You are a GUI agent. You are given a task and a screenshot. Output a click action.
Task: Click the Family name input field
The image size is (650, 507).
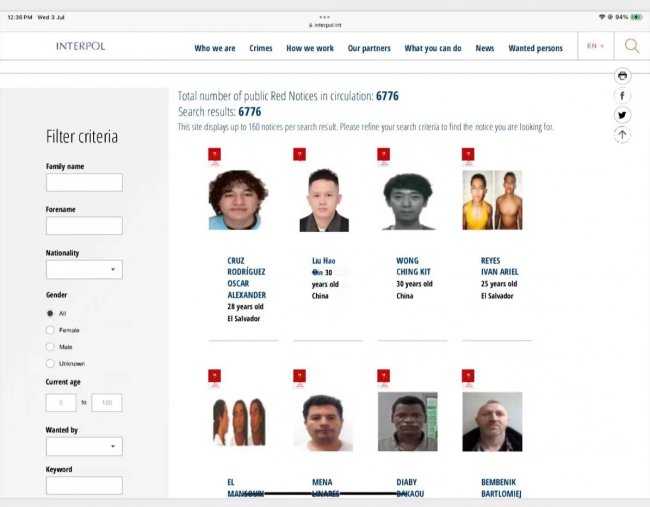click(x=84, y=183)
